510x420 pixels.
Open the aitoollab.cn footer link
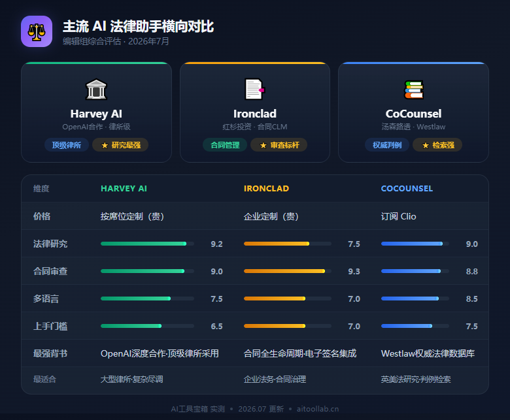(x=318, y=409)
